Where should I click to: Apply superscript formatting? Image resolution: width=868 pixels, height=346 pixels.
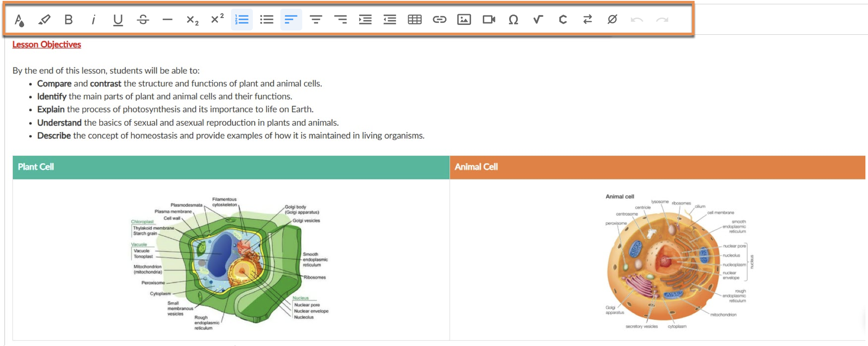(x=217, y=19)
